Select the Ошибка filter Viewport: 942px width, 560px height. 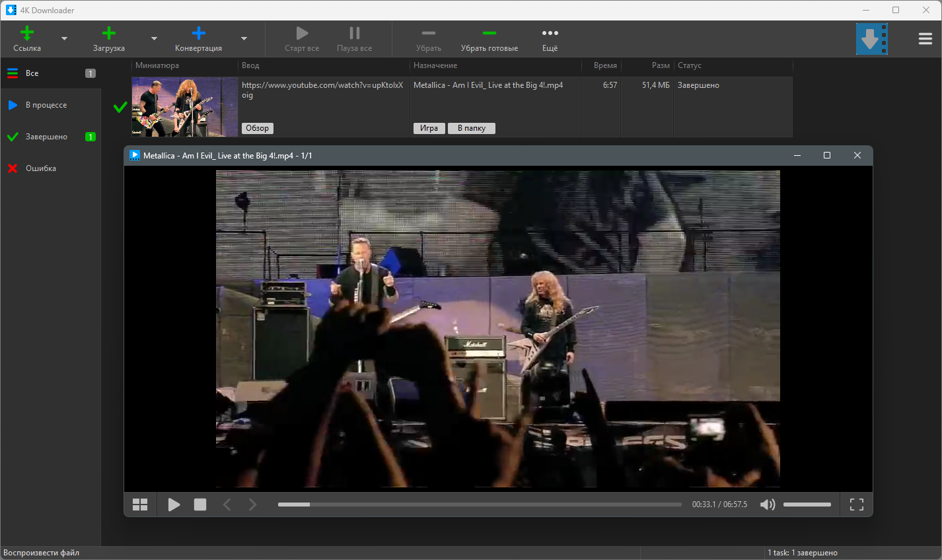tap(51, 168)
